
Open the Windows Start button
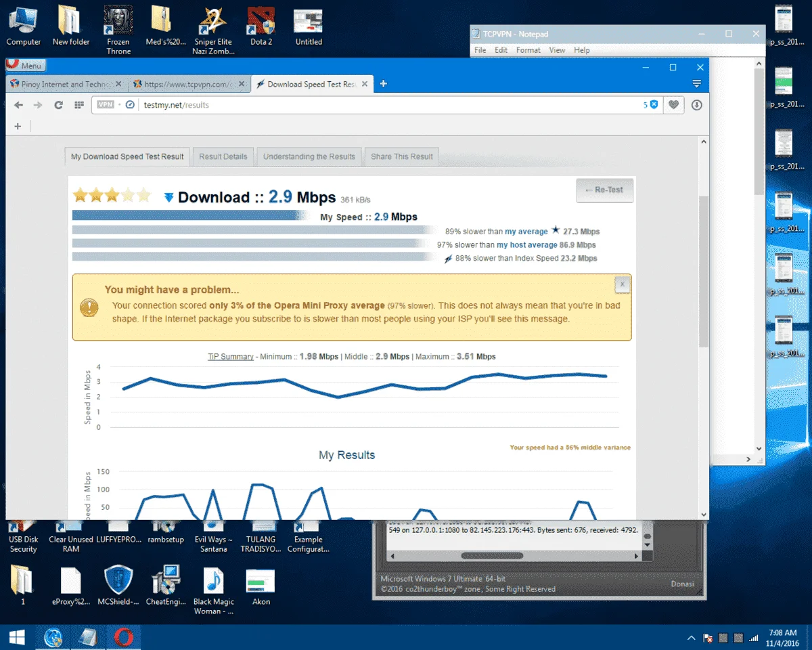pos(17,637)
